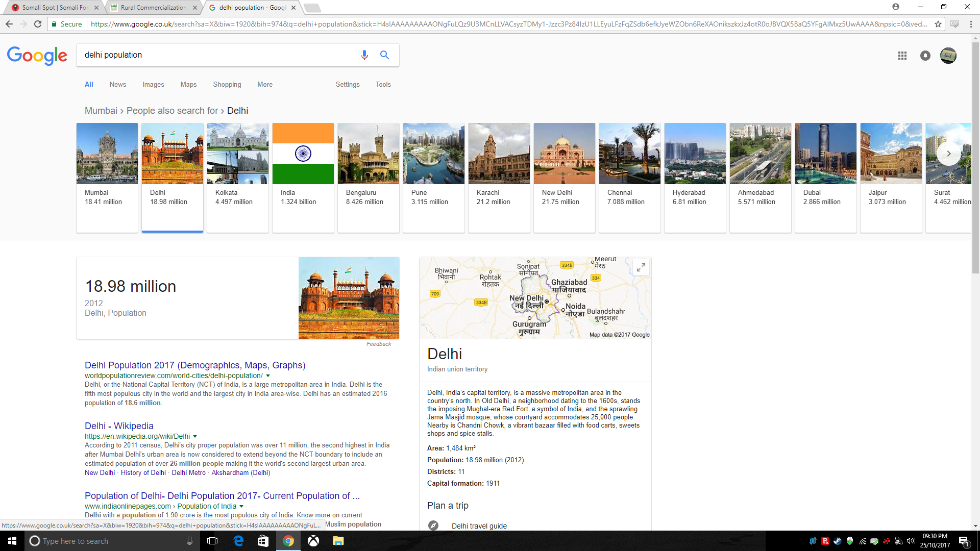
Task: Open the search Tools options
Action: tap(383, 85)
